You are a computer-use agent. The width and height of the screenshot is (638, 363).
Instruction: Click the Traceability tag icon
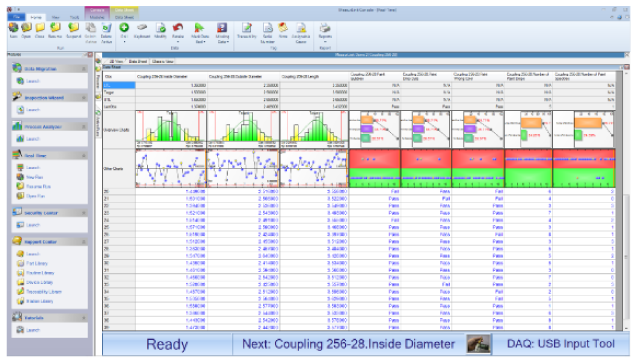247,28
